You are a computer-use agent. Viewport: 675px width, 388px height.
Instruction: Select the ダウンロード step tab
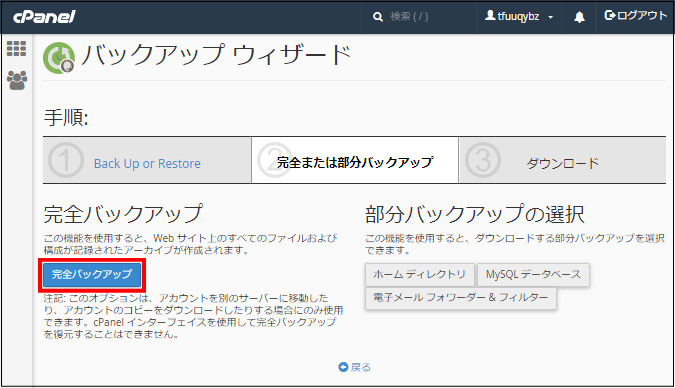562,161
